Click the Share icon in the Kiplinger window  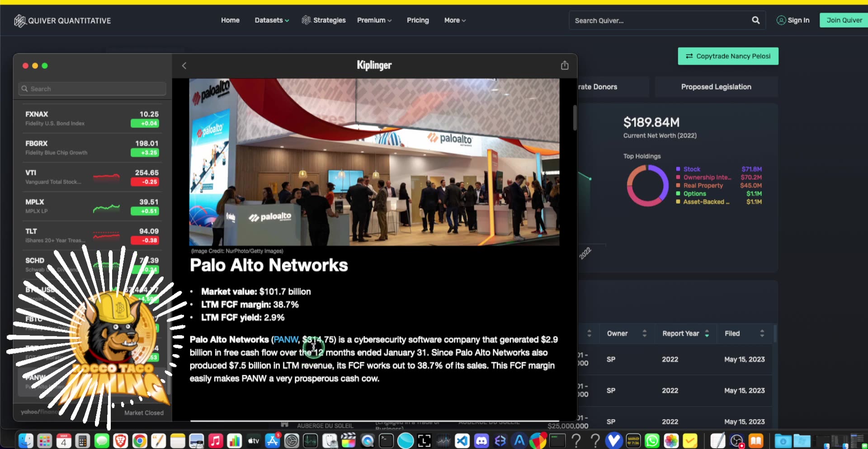[x=565, y=65]
